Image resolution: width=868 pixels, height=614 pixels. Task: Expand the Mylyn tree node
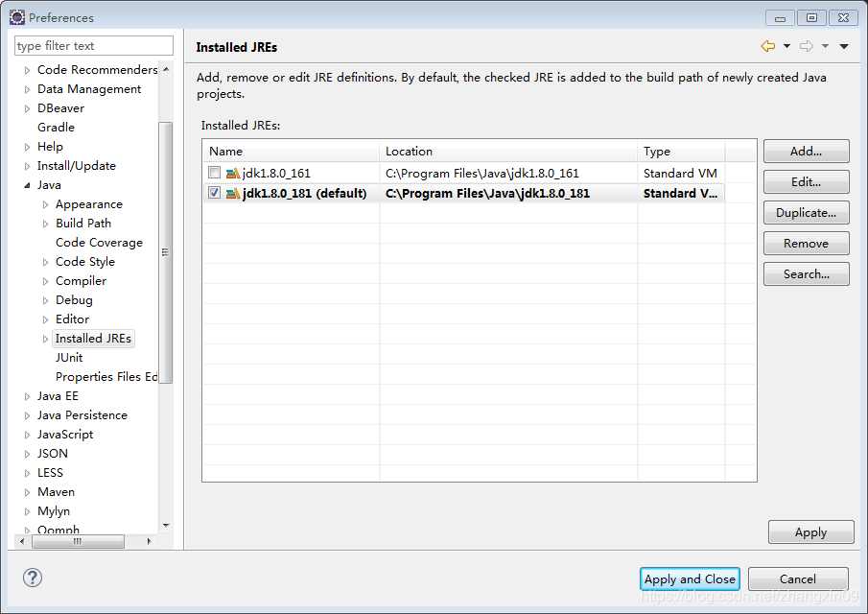[x=29, y=510]
